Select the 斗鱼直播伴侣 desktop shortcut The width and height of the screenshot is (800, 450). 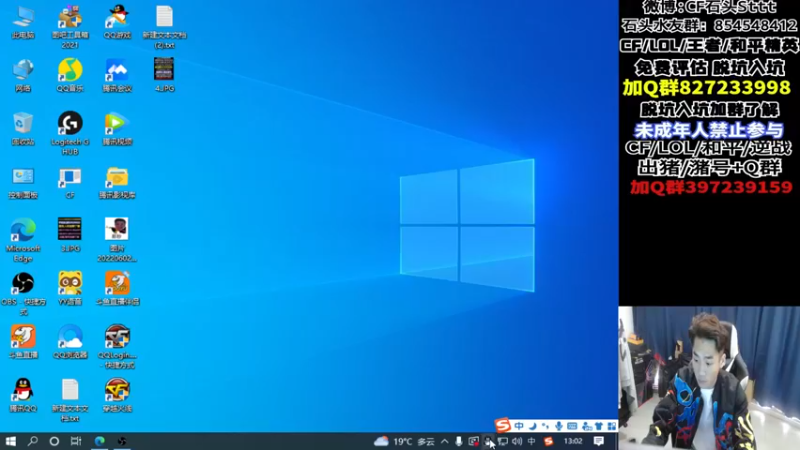point(117,289)
